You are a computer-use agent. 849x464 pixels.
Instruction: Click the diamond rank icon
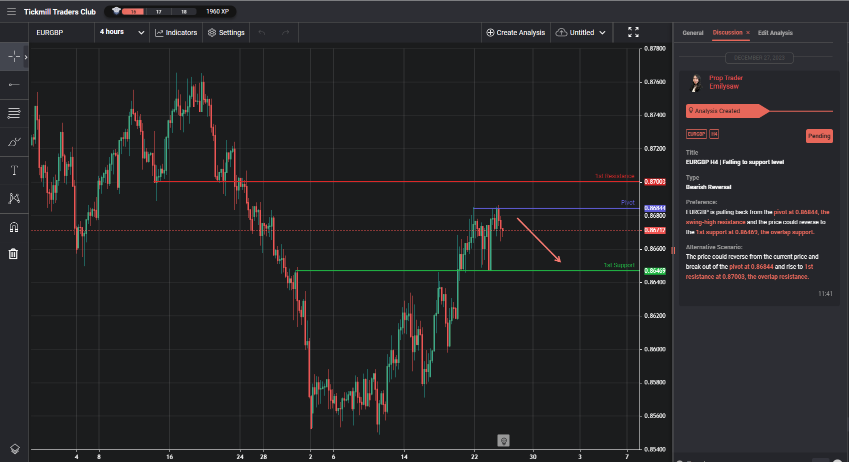pyautogui.click(x=116, y=11)
